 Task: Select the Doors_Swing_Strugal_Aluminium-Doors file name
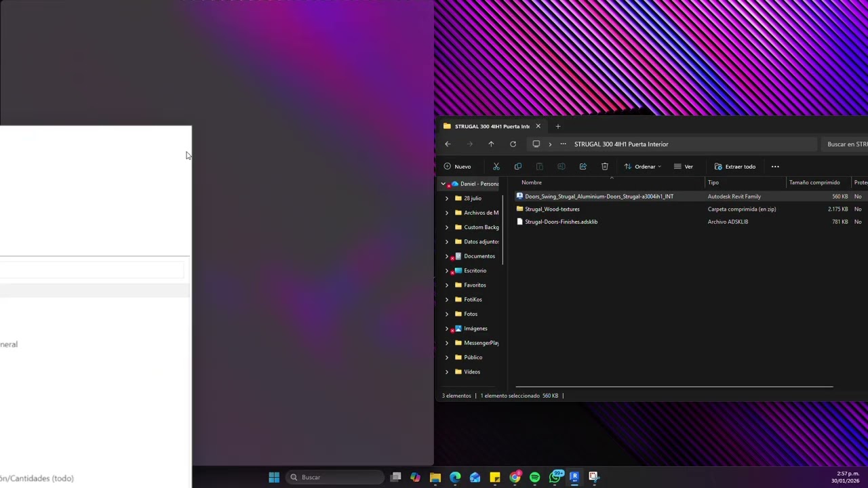[x=599, y=197]
